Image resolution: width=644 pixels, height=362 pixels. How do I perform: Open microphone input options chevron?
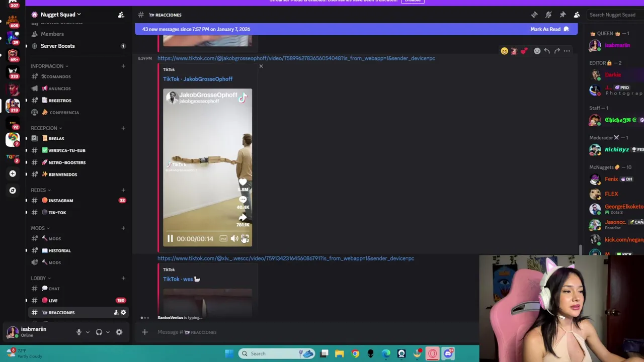[87, 332]
